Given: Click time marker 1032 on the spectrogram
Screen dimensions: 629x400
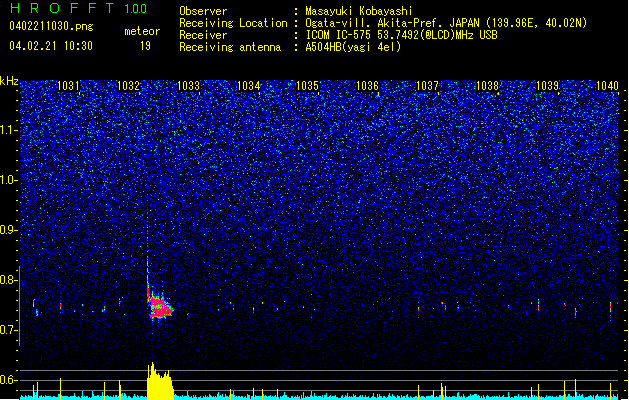Looking at the screenshot, I should (128, 85).
